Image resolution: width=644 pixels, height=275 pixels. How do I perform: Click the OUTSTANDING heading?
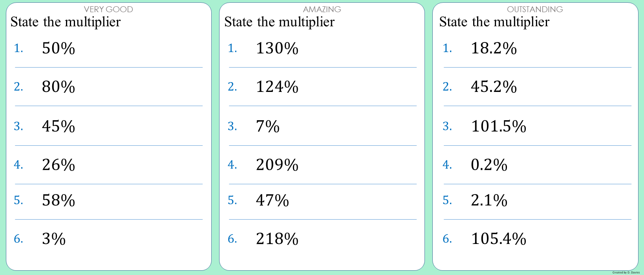[x=535, y=9]
